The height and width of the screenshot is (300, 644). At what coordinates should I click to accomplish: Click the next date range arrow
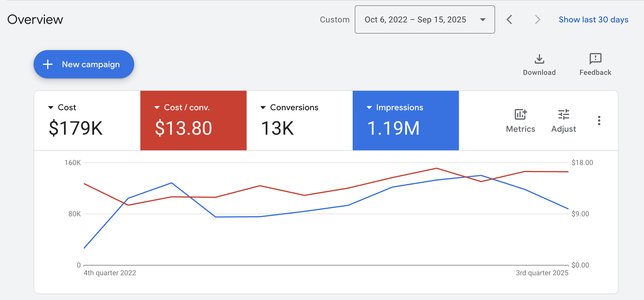(x=537, y=20)
